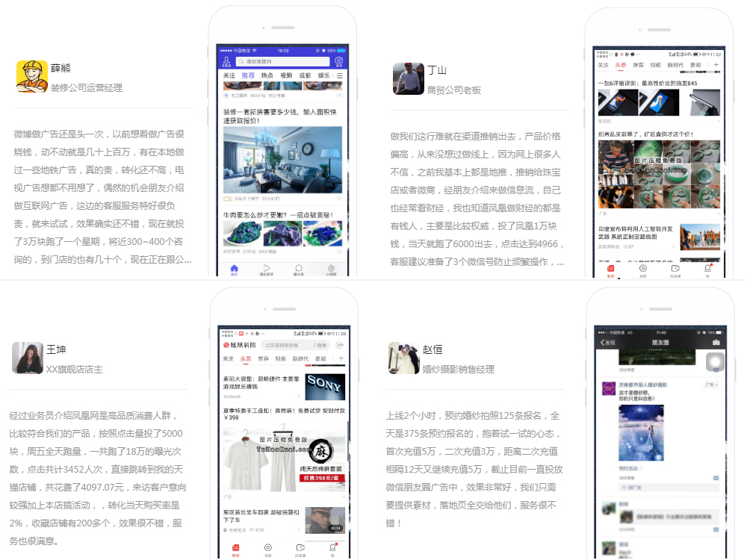
Task: Tap the chat bubble icon in blue-header phone's bottom bar
Action: click(x=299, y=270)
